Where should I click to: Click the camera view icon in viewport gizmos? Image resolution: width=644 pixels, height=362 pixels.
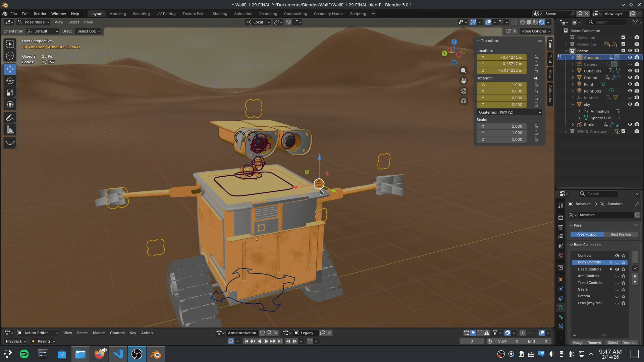click(x=464, y=91)
